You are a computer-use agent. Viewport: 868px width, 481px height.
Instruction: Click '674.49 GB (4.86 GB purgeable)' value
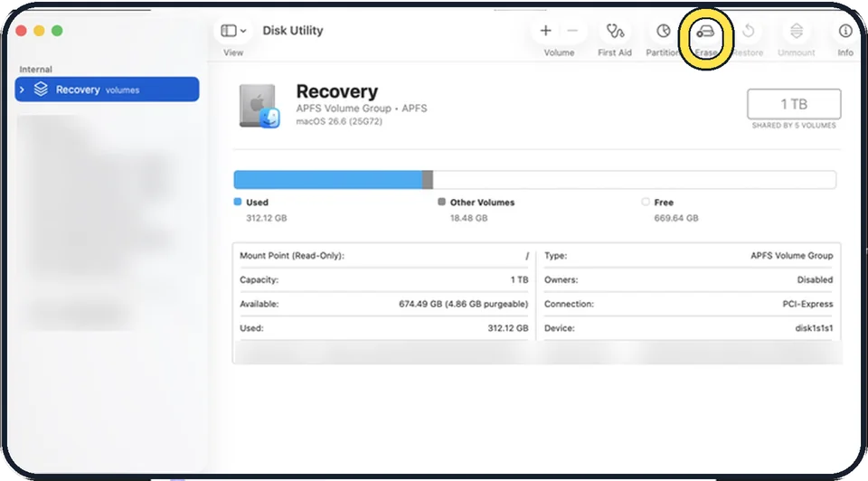463,304
